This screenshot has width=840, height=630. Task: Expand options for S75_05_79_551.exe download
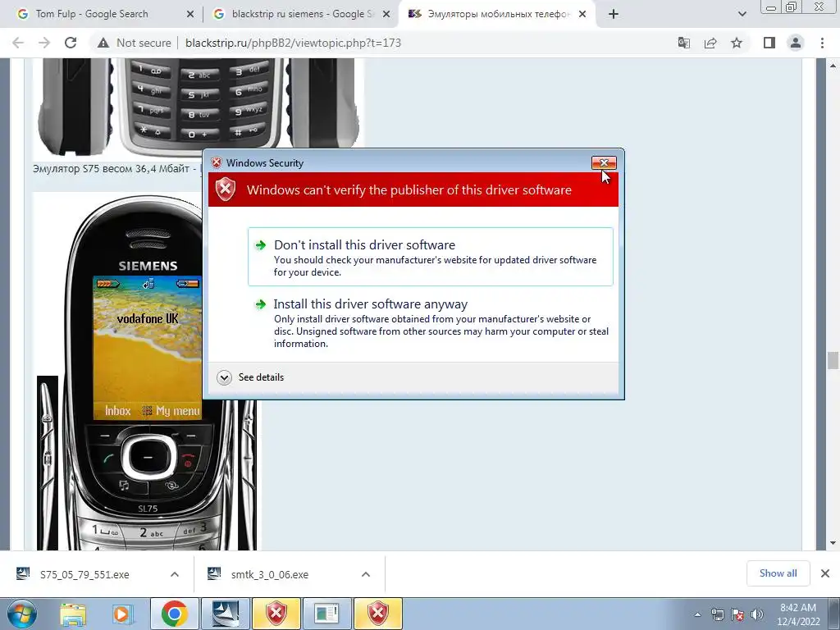point(175,574)
